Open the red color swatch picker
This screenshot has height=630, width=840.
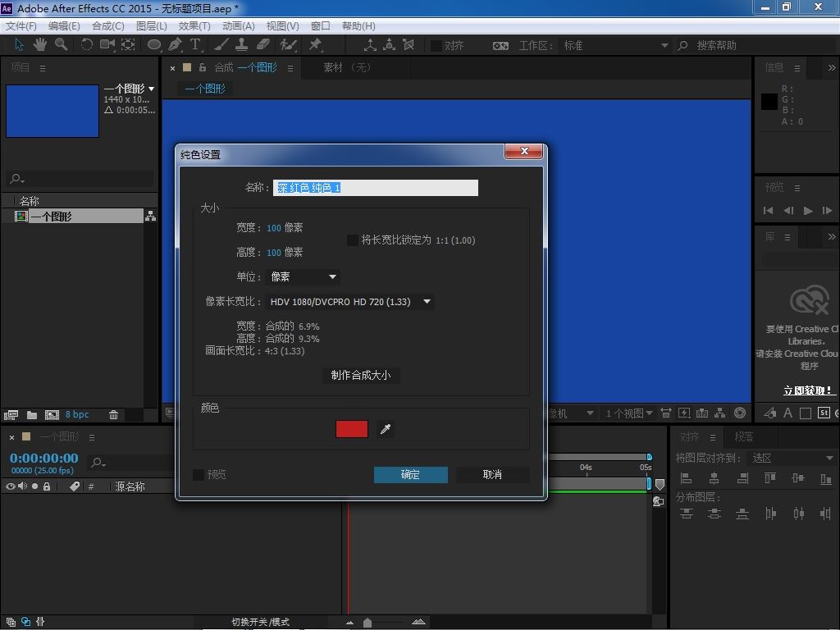click(352, 429)
